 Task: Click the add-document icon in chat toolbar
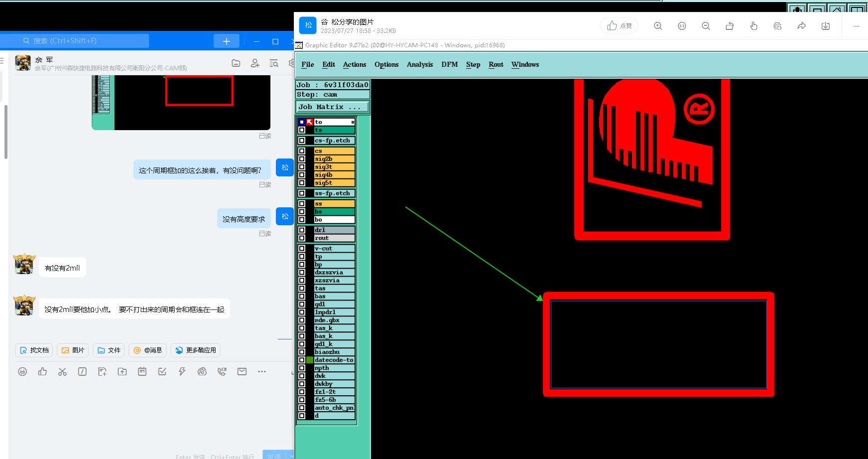click(102, 371)
